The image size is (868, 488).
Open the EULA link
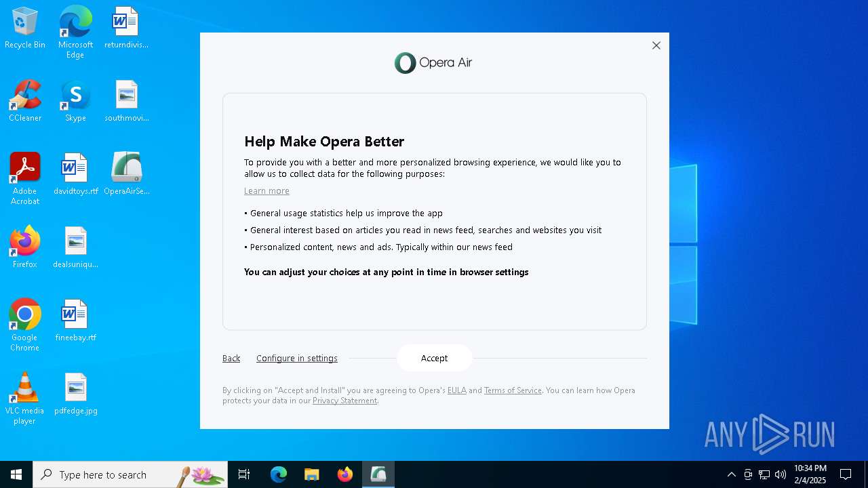pyautogui.click(x=457, y=390)
